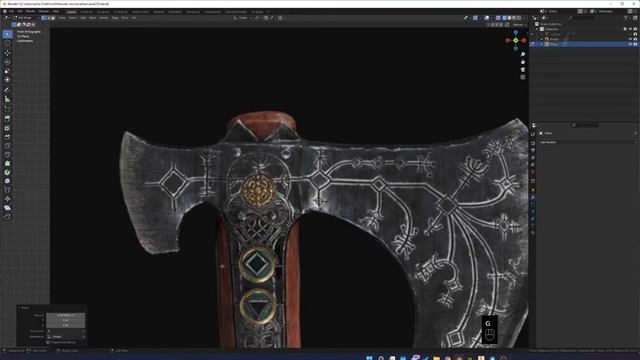
Task: Select the Transform tool
Action: coord(7,80)
